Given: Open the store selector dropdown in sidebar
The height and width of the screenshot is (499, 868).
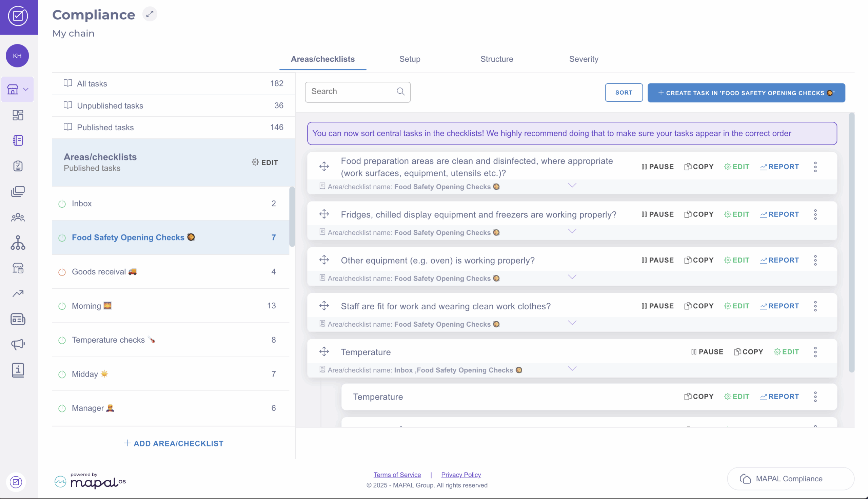Looking at the screenshot, I should 18,90.
